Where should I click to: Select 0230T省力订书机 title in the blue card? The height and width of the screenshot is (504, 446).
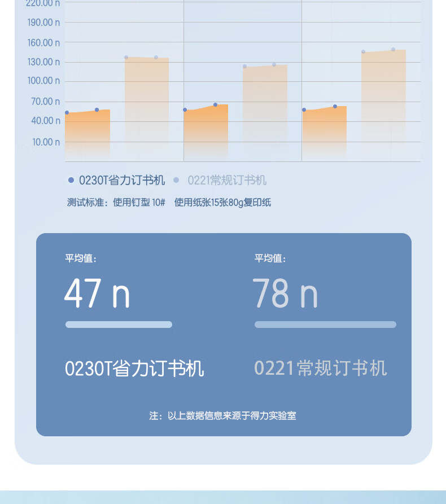coord(134,369)
